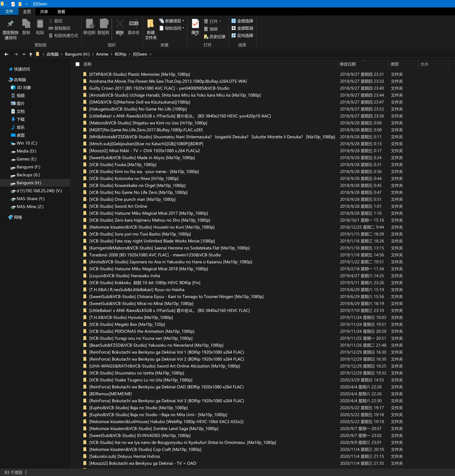Click the Pin to Quick Access icon

[10, 24]
